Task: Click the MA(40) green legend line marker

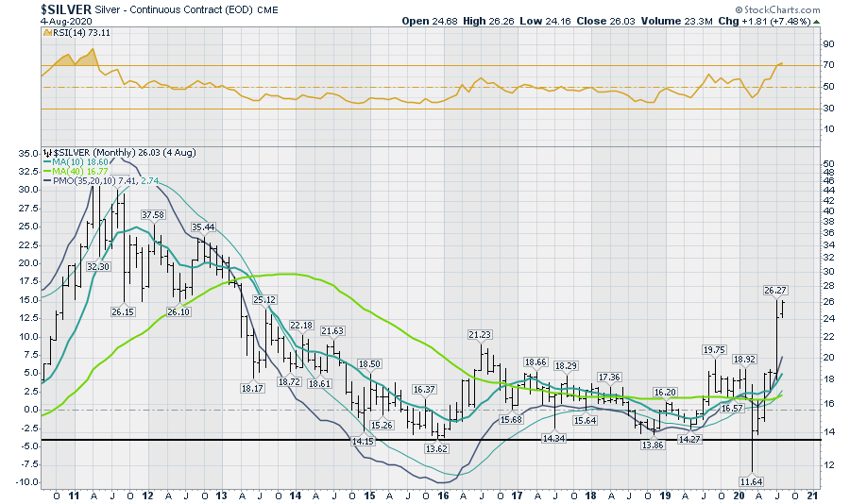Action: (x=48, y=172)
